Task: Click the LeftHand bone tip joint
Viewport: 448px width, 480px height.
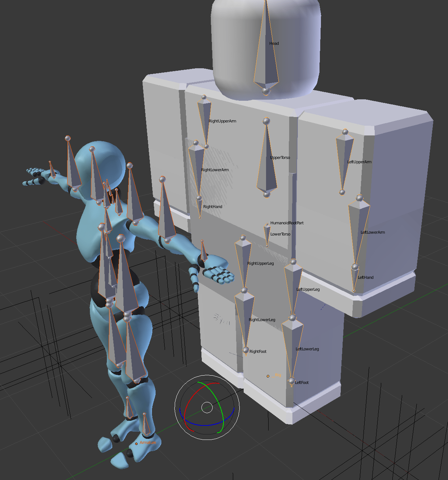Action: [353, 289]
